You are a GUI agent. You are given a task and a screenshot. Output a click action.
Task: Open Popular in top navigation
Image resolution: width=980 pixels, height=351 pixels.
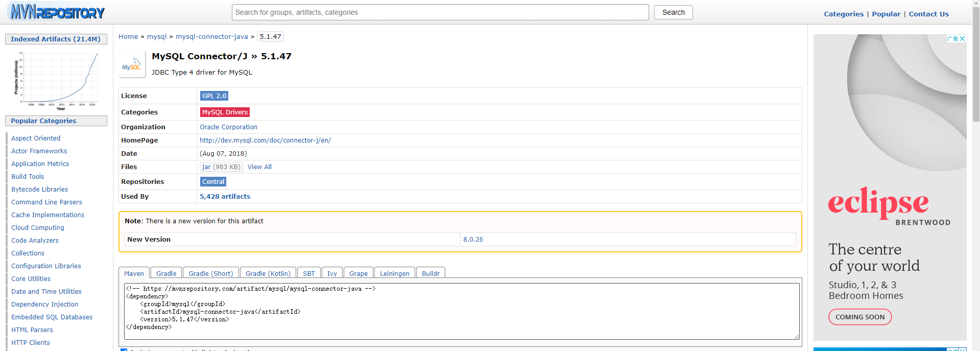pyautogui.click(x=886, y=14)
